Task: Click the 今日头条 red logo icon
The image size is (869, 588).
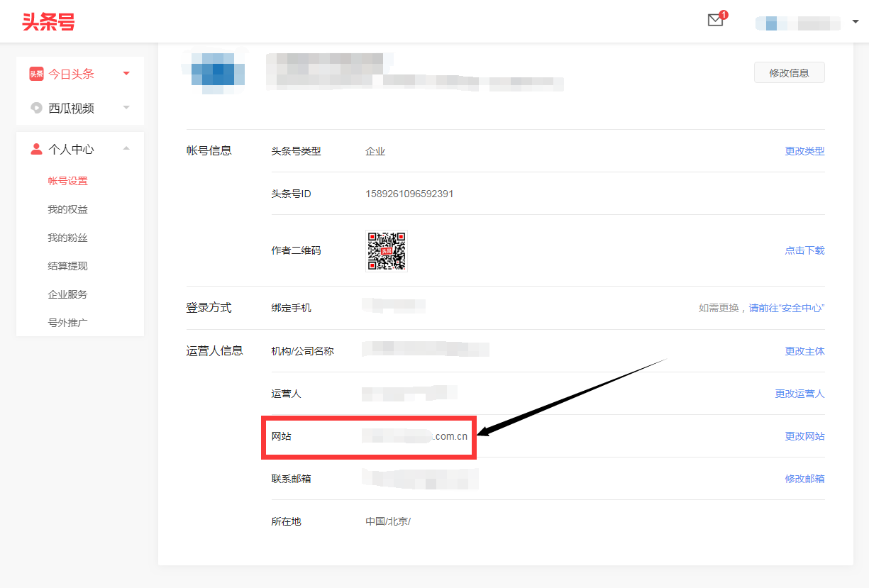Action: (36, 74)
